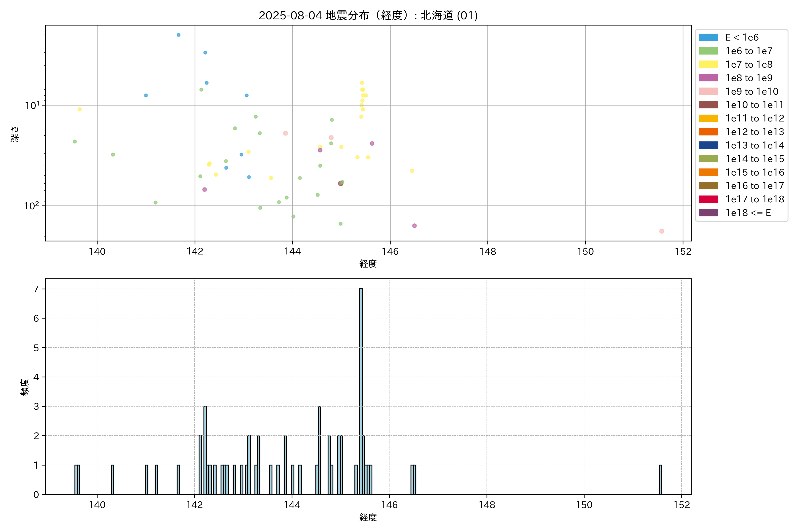
Task: Click the brown scatter point near longitude 145
Action: (x=340, y=184)
